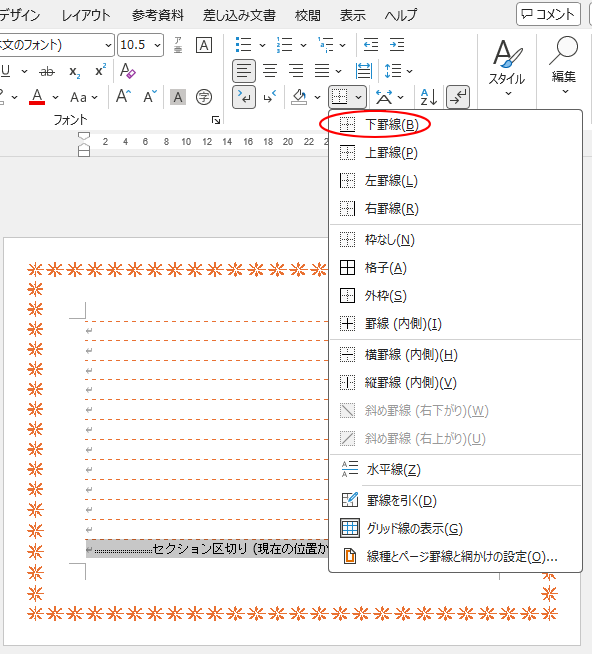The width and height of the screenshot is (592, 654).
Task: Click the コメント button
Action: point(548,15)
